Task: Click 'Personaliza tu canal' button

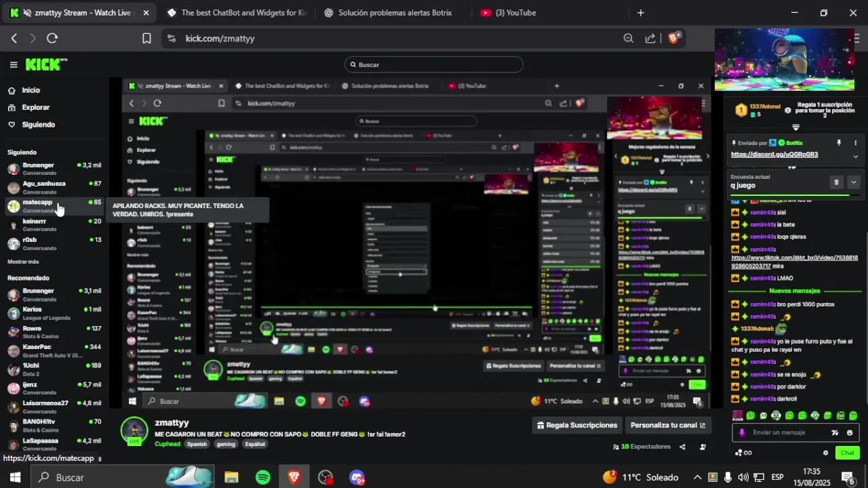Action: (x=668, y=425)
